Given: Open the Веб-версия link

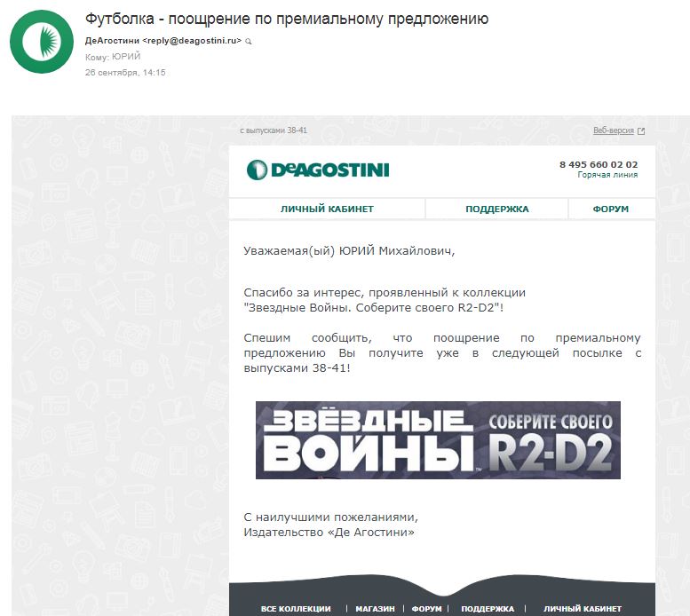Looking at the screenshot, I should (614, 130).
